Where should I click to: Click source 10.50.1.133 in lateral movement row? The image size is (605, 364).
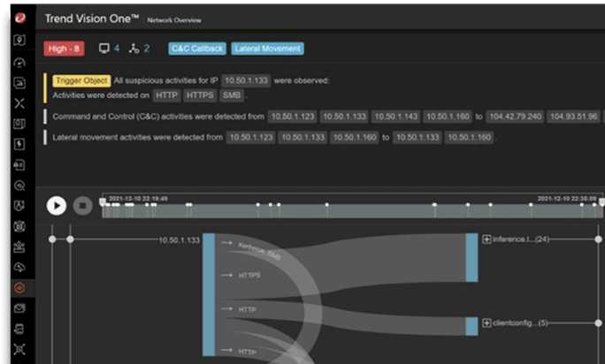click(x=302, y=137)
